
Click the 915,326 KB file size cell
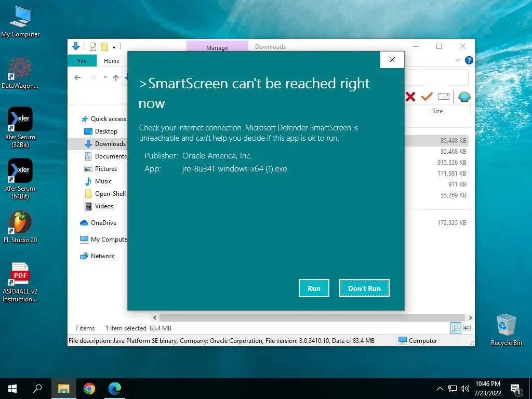[452, 163]
